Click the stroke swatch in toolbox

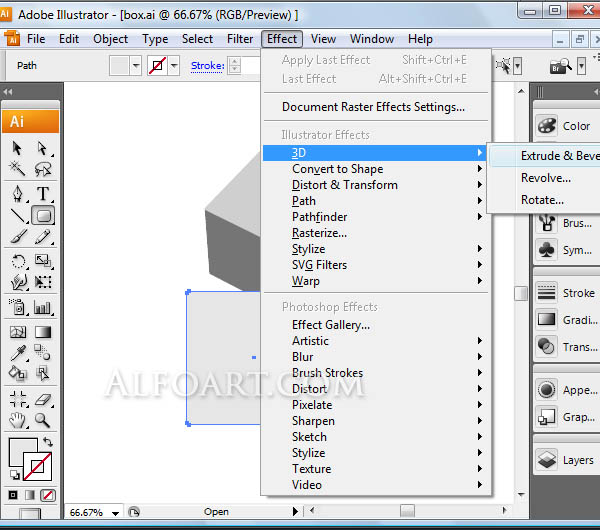click(38, 466)
